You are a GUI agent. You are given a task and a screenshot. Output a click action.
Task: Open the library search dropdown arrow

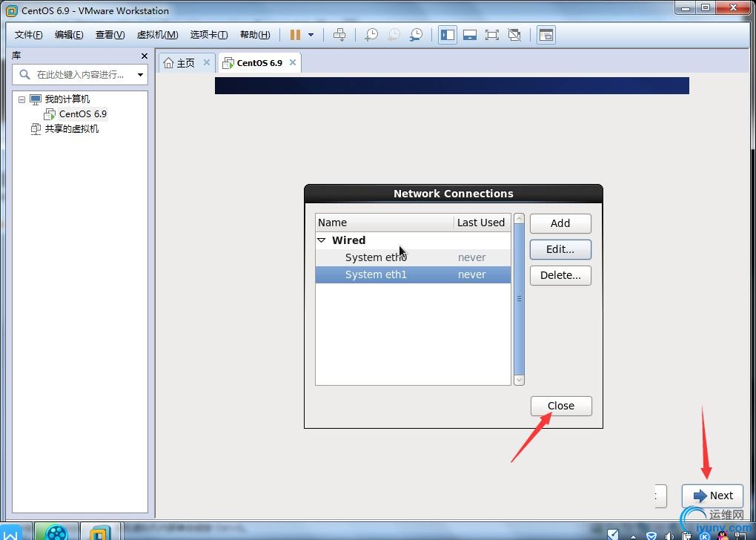click(x=140, y=75)
